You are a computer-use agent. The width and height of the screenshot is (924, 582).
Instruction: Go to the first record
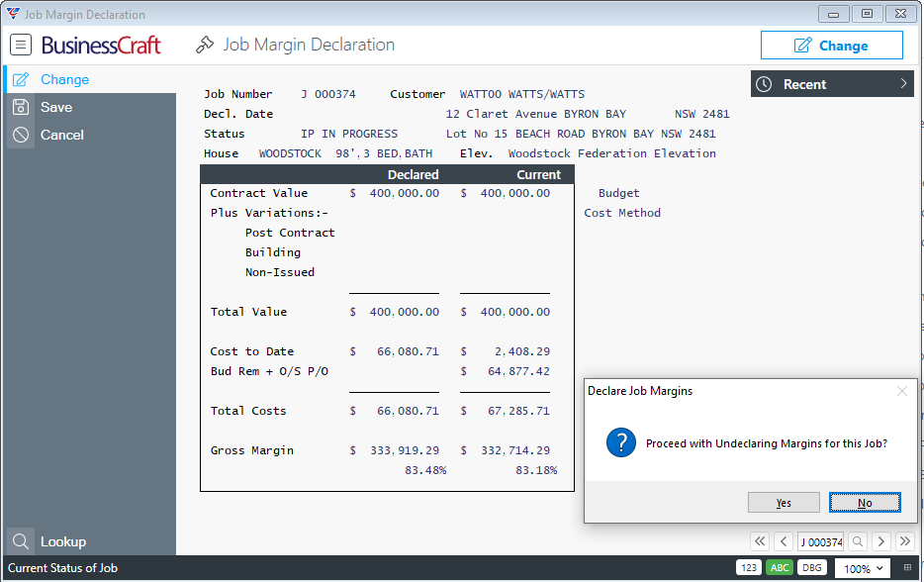tap(760, 541)
